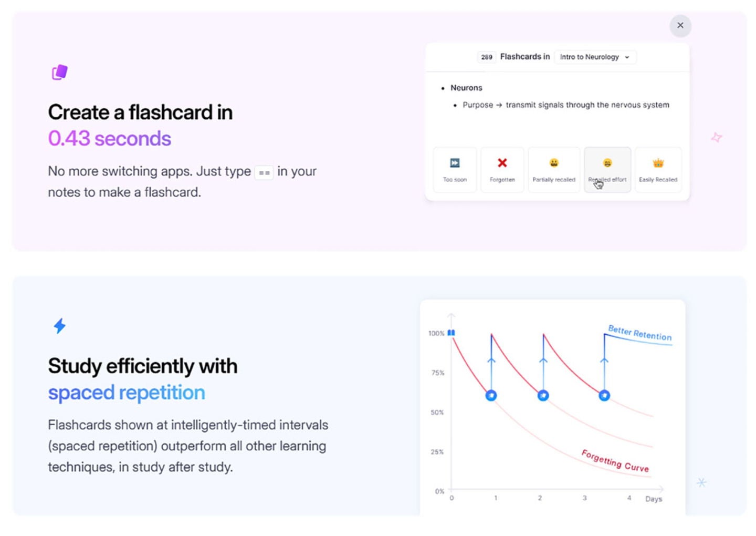Select the first review marker on the graph
The image size is (756, 536).
point(491,395)
